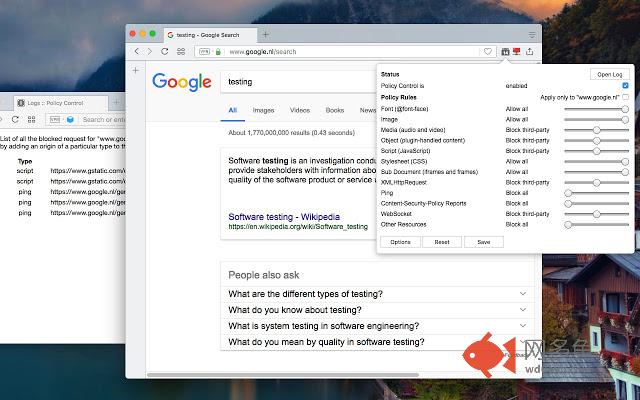Click the VPN badge in address bar

click(x=204, y=51)
